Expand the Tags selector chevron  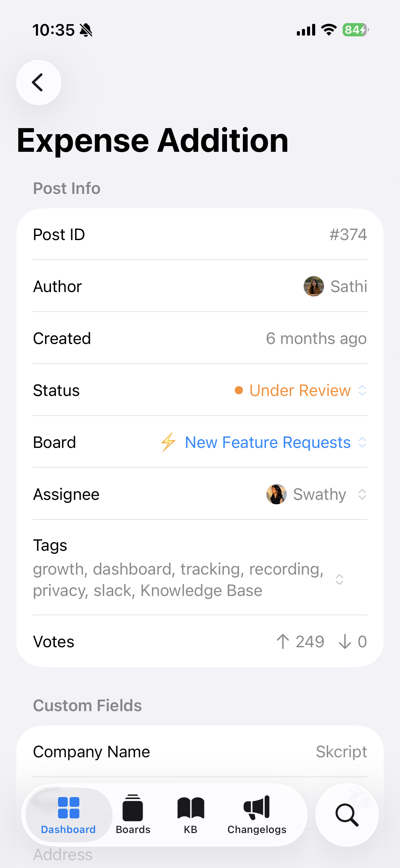(339, 580)
